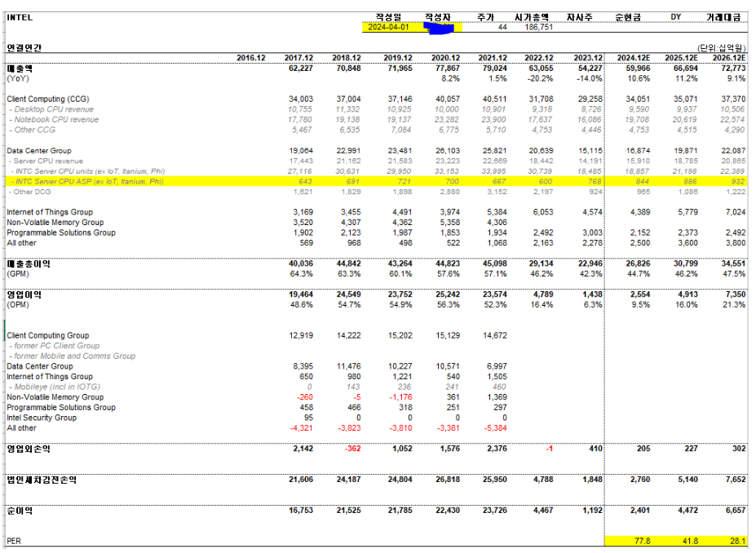Select the Client Computing Group label
Screen dimensions: 756x553
point(48,335)
